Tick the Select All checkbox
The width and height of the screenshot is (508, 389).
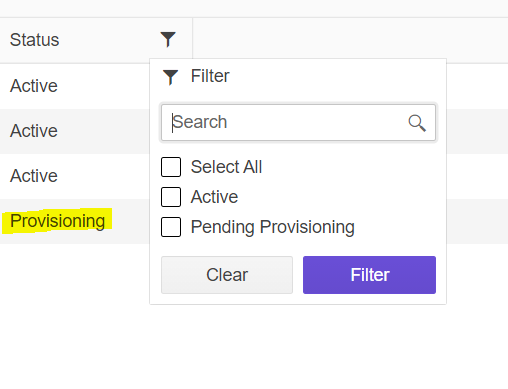click(171, 167)
